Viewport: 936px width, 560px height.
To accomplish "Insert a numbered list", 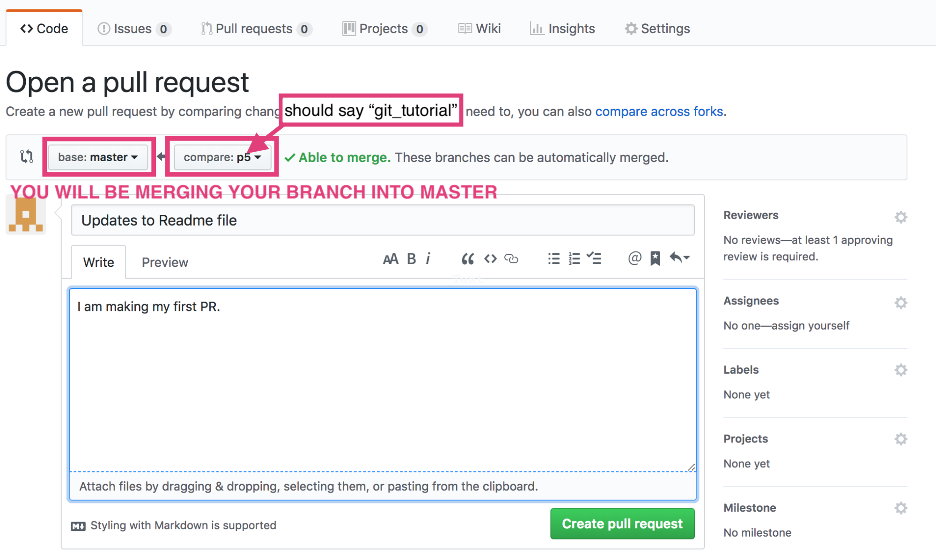I will coord(574,258).
